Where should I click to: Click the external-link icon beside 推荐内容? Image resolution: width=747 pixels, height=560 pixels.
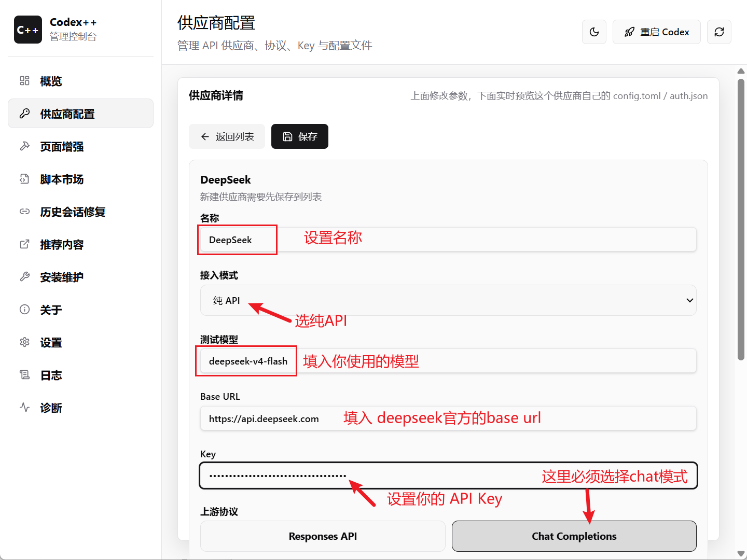[24, 244]
